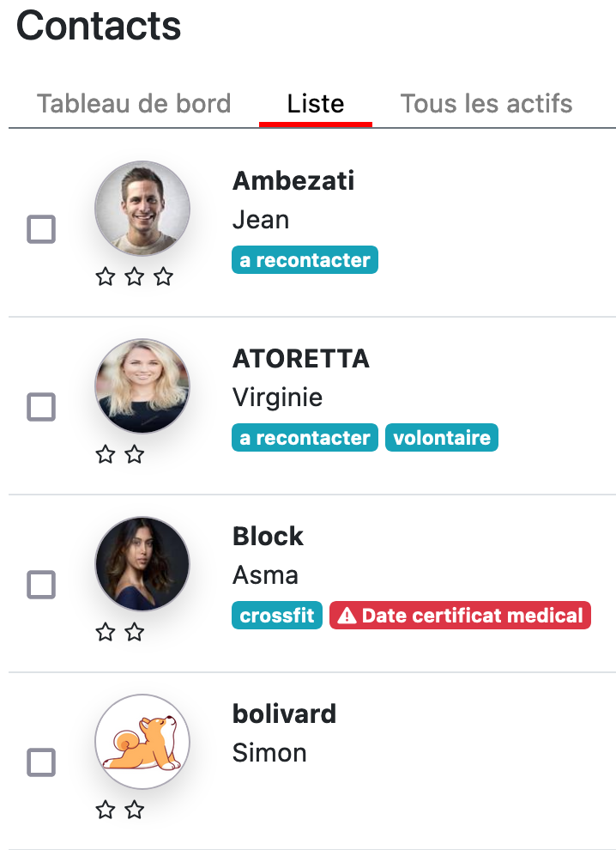Toggle the bolivard Simon checkbox

coord(41,762)
